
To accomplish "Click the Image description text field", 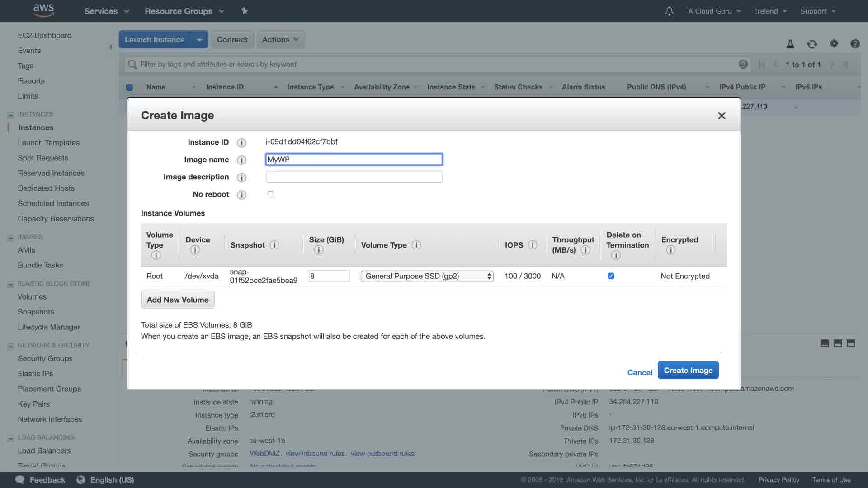I will pyautogui.click(x=354, y=177).
